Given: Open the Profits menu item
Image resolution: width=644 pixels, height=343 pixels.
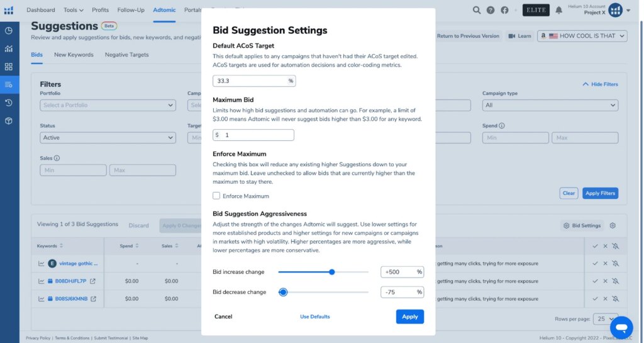Looking at the screenshot, I should pos(100,10).
